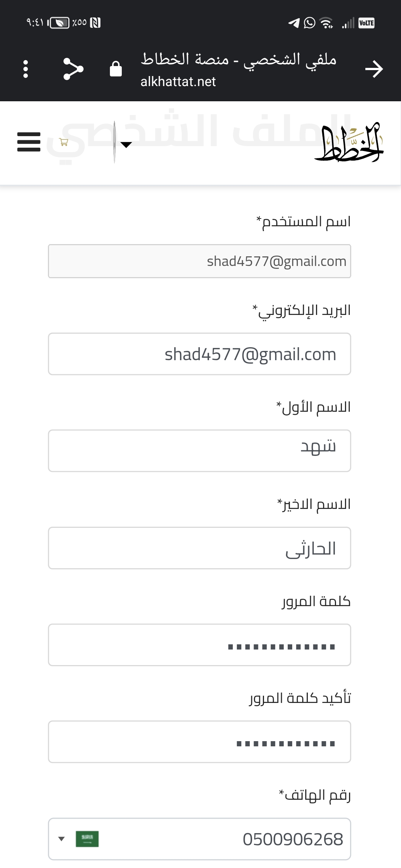Tap the Alkhattat calligraphy logo
This screenshot has height=868, width=401.
point(349,142)
